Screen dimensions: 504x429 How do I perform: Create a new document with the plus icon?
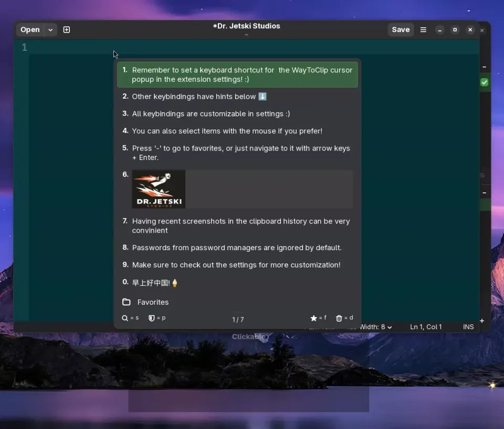point(67,29)
